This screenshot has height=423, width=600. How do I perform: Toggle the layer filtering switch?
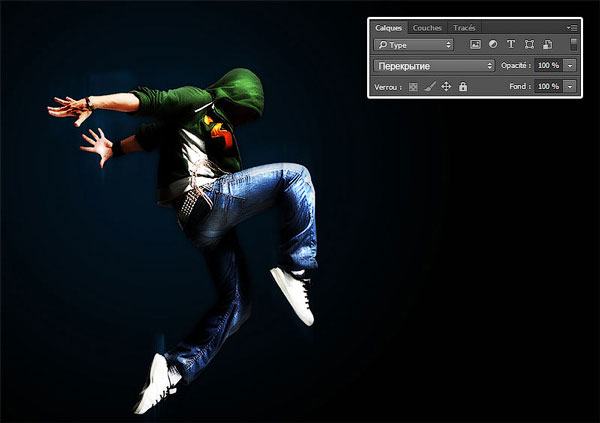click(573, 45)
